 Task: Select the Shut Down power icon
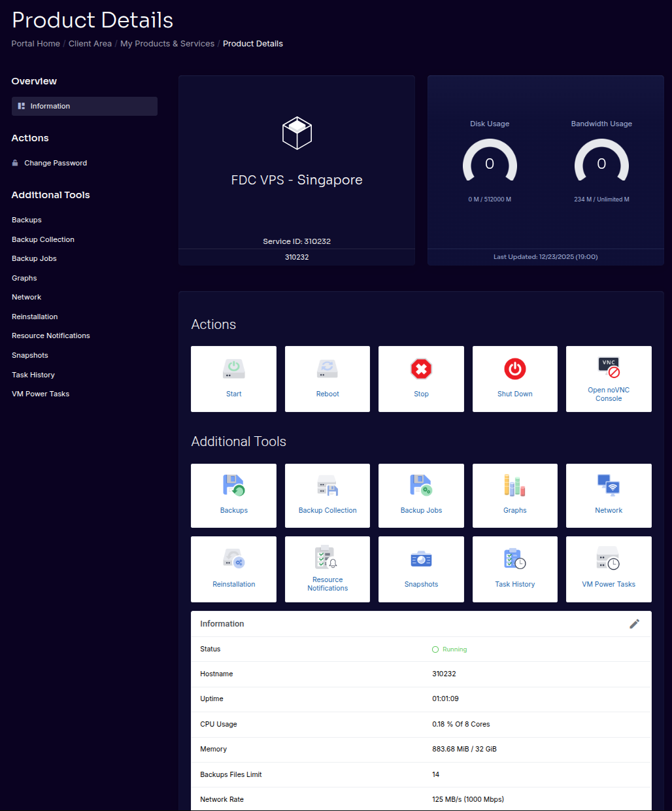514,379
